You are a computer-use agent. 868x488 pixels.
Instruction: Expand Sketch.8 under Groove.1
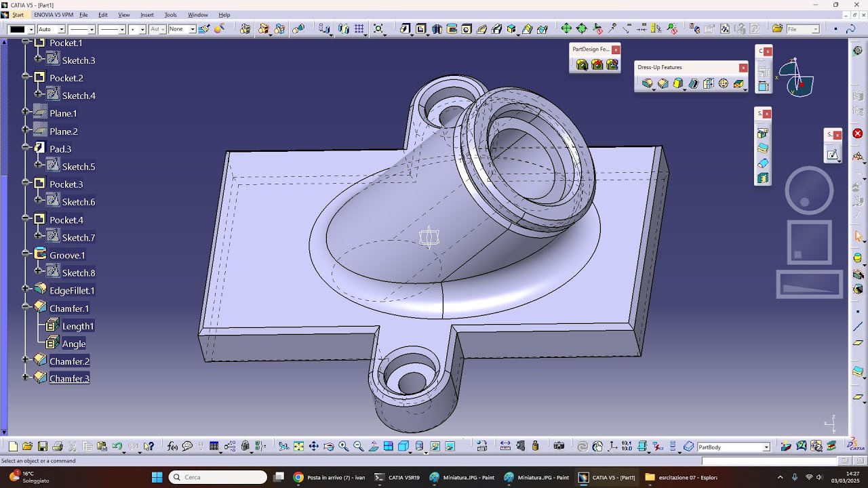[x=38, y=271]
